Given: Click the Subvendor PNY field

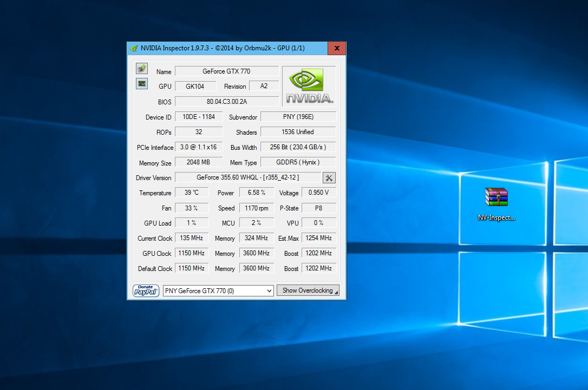Looking at the screenshot, I should pos(298,117).
